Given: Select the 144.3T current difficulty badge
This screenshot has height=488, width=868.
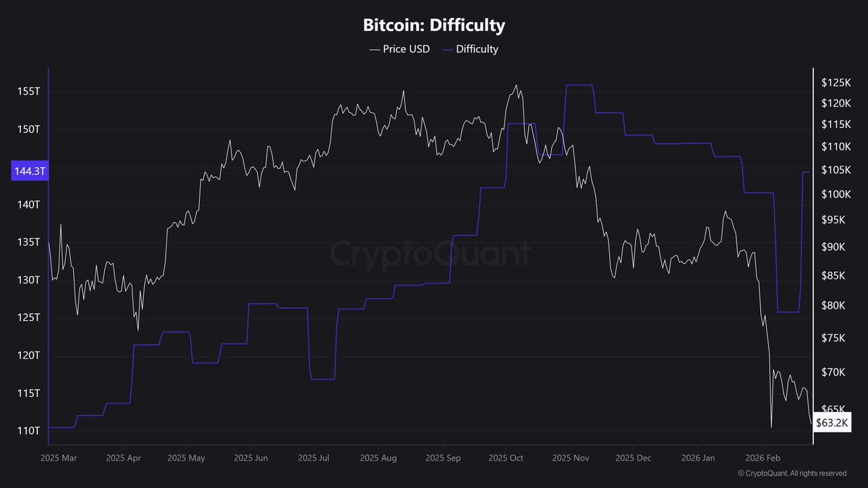Looking at the screenshot, I should point(29,171).
